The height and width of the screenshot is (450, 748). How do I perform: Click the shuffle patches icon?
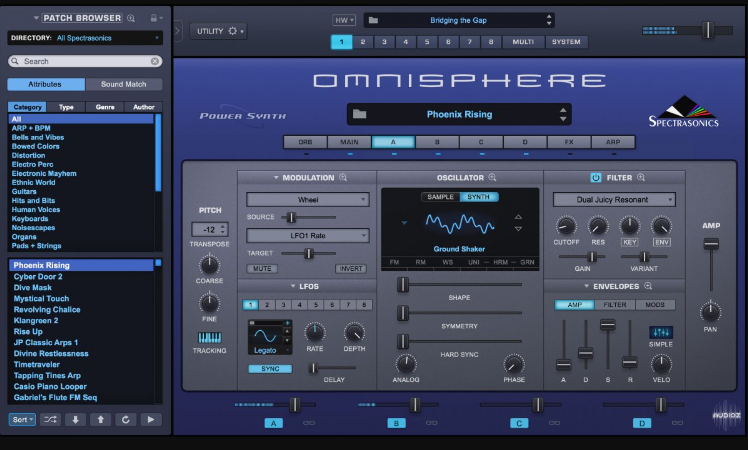pos(50,419)
